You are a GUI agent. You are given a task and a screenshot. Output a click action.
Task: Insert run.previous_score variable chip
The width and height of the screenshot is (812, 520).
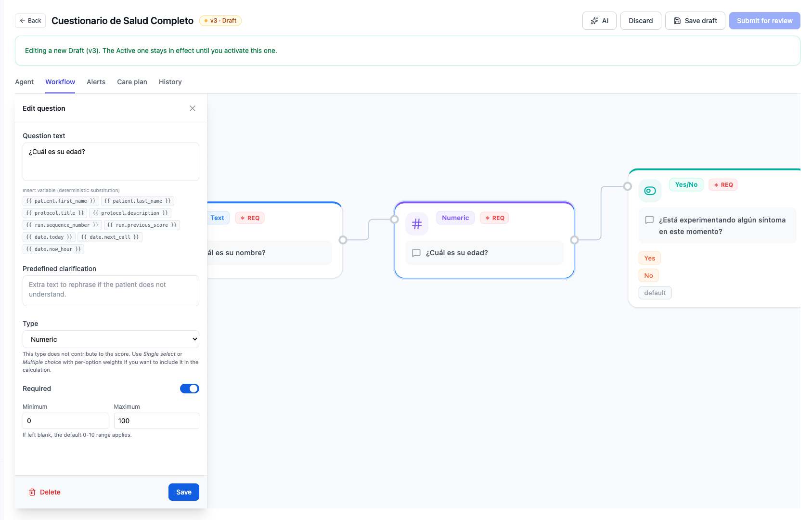(142, 225)
